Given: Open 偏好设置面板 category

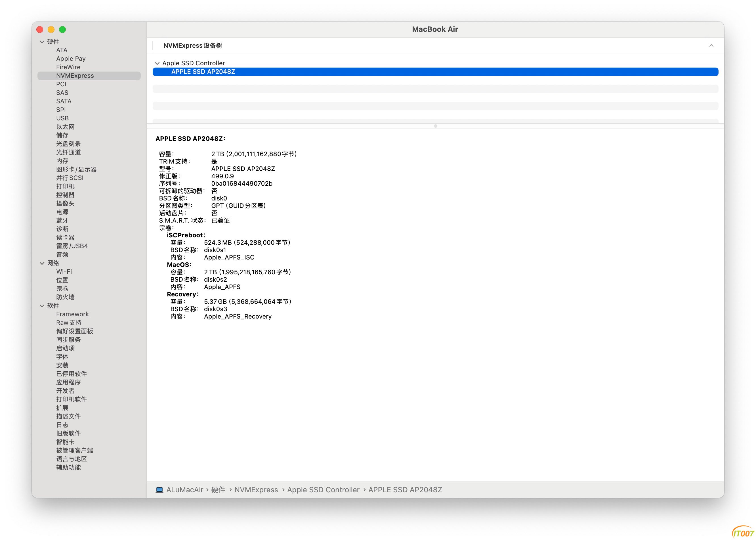Looking at the screenshot, I should [x=74, y=331].
